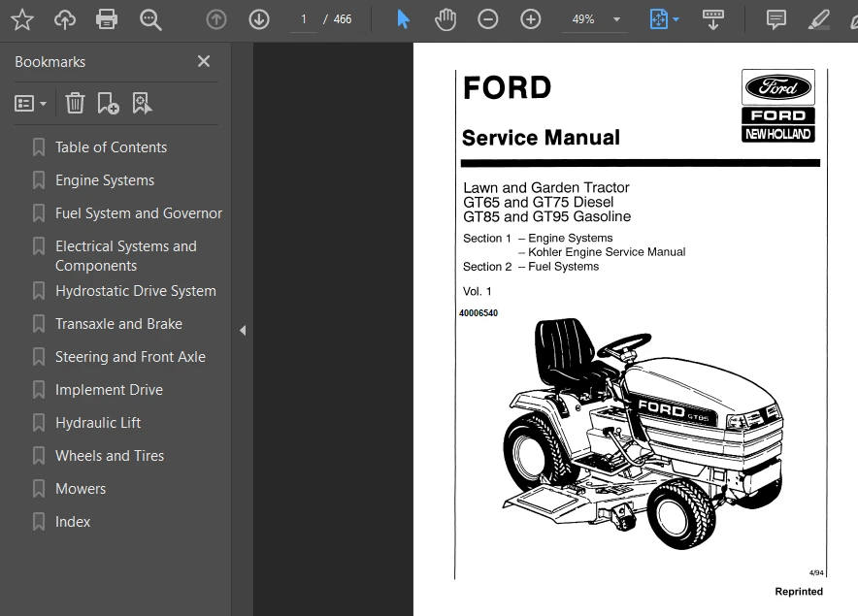Viewport: 858px width, 616px height.
Task: Jump to the Index bookmark
Action: 73,521
